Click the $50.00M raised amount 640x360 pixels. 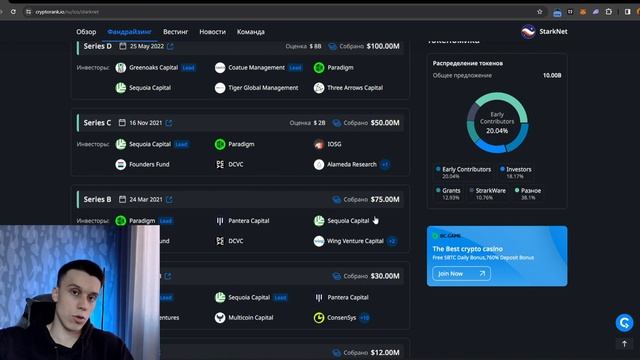(385, 123)
